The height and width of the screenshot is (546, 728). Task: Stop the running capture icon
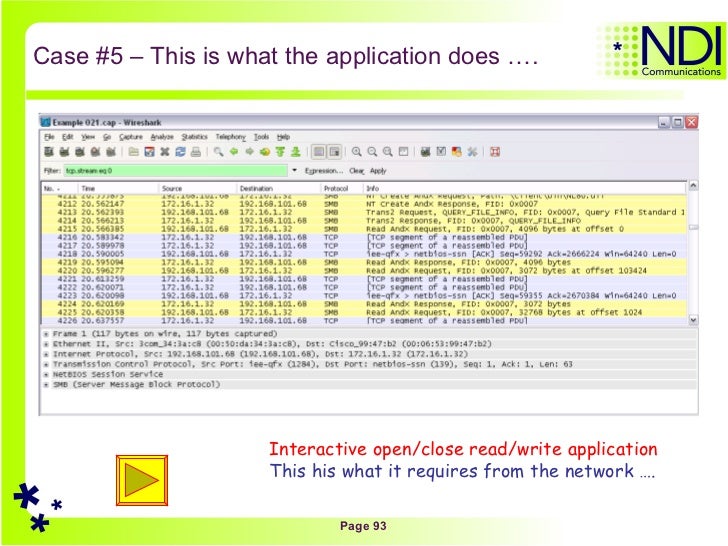[x=96, y=152]
